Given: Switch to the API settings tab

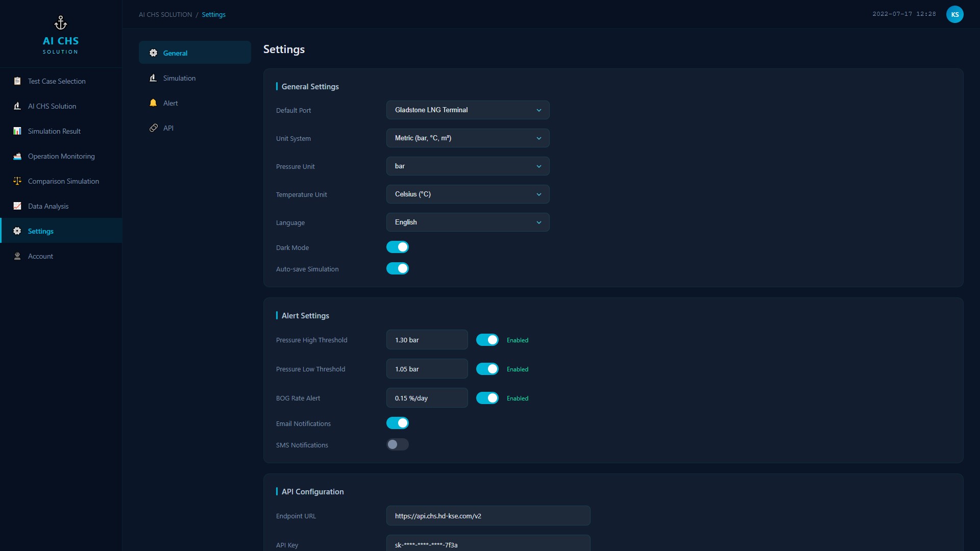Looking at the screenshot, I should (x=195, y=128).
